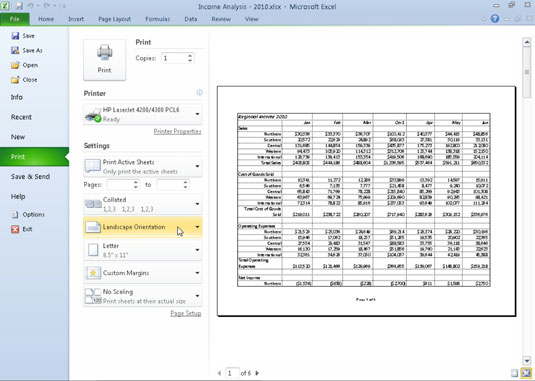Open the Landscape Orientation dropdown

point(143,227)
